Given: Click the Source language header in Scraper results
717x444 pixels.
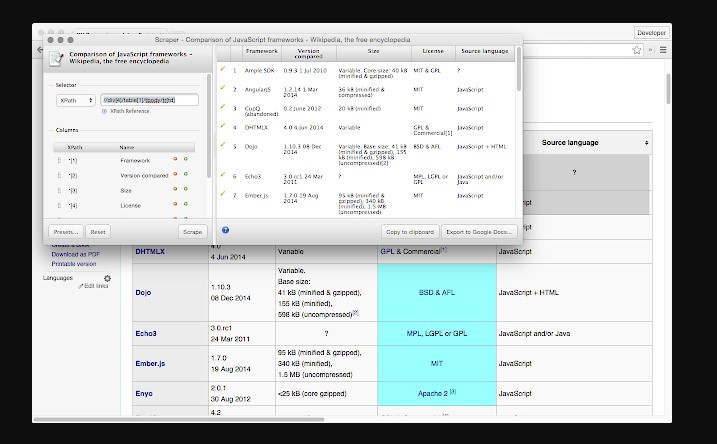Looking at the screenshot, I should pos(485,53).
